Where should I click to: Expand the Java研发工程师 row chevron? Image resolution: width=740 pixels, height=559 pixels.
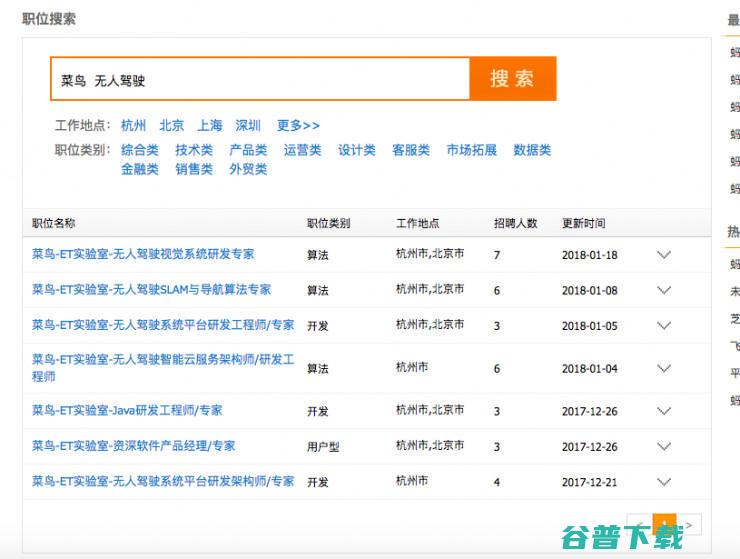(664, 411)
